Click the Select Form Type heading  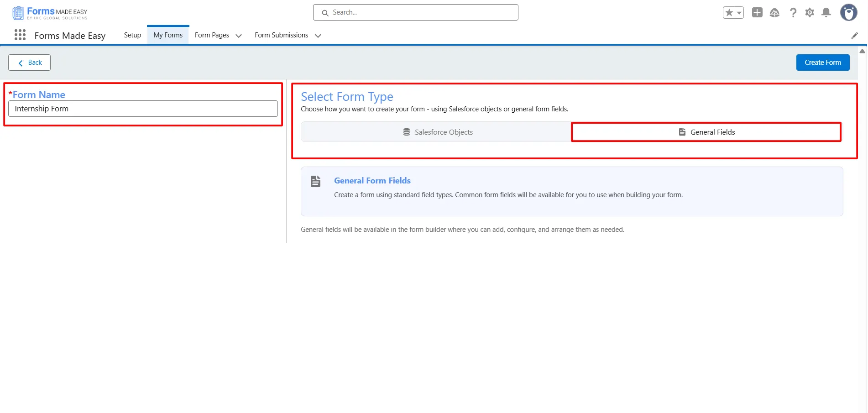[x=347, y=97]
